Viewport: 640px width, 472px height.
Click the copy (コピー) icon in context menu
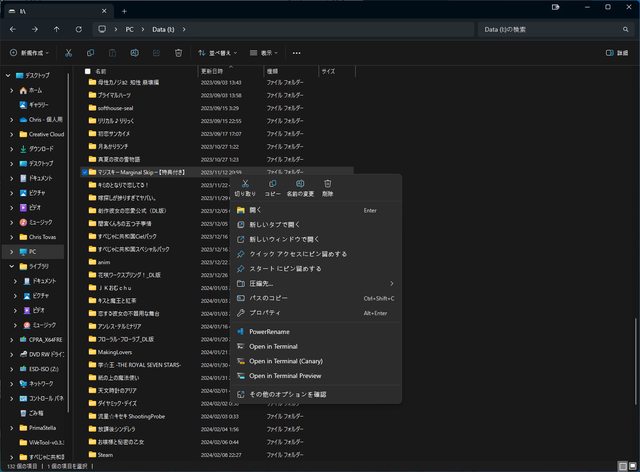pos(272,184)
